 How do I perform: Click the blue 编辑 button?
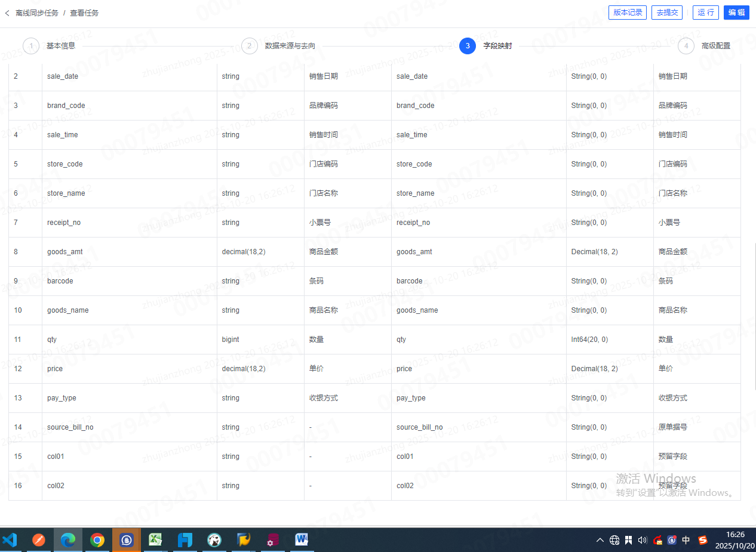point(736,13)
